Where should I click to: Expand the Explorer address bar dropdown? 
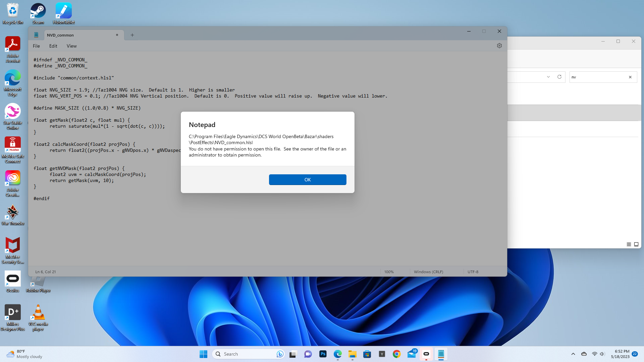548,77
